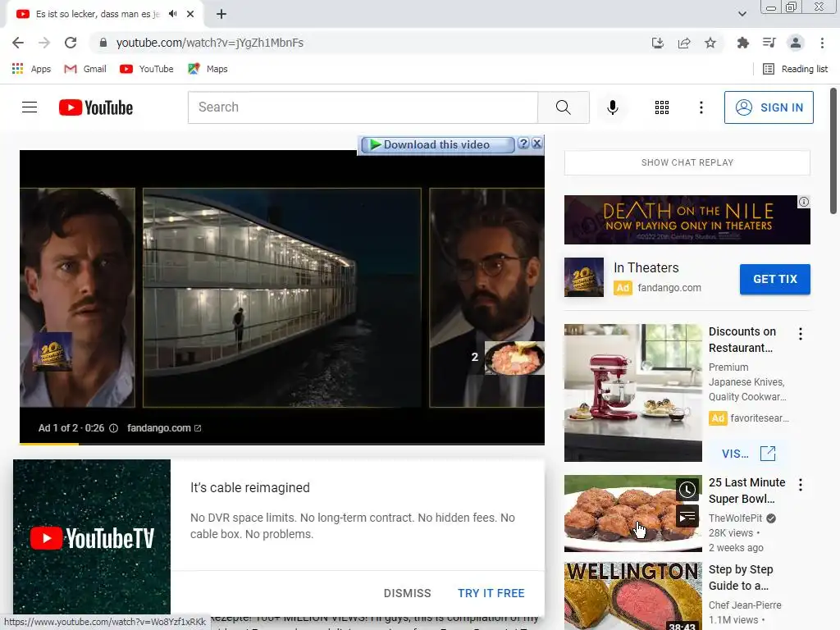
Task: Click the VIS... visit site link
Action: pos(748,453)
